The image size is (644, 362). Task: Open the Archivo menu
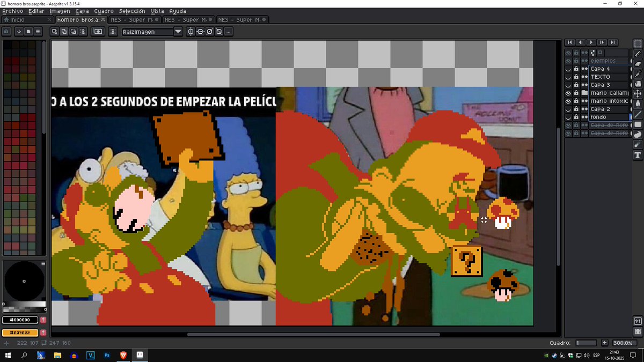(12, 11)
